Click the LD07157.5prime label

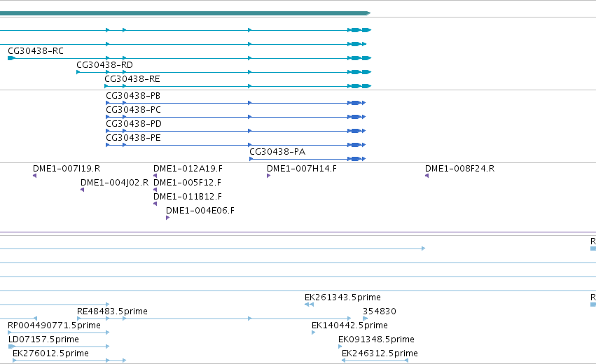click(x=43, y=339)
